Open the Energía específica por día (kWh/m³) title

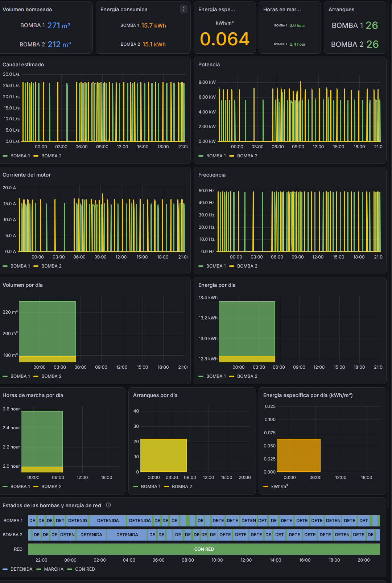(308, 395)
